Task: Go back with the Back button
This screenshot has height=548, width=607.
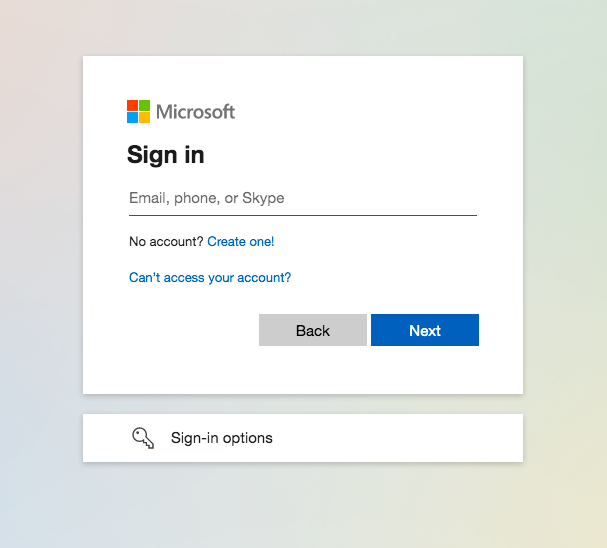Action: [x=313, y=330]
